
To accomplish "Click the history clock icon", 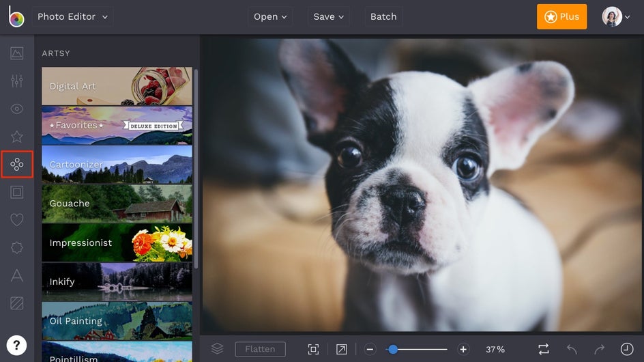I will click(626, 349).
